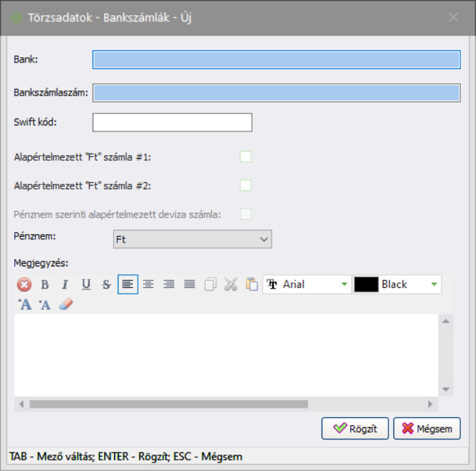This screenshot has width=476, height=471.
Task: Toggle bold formatting in the note toolbar
Action: (45, 284)
